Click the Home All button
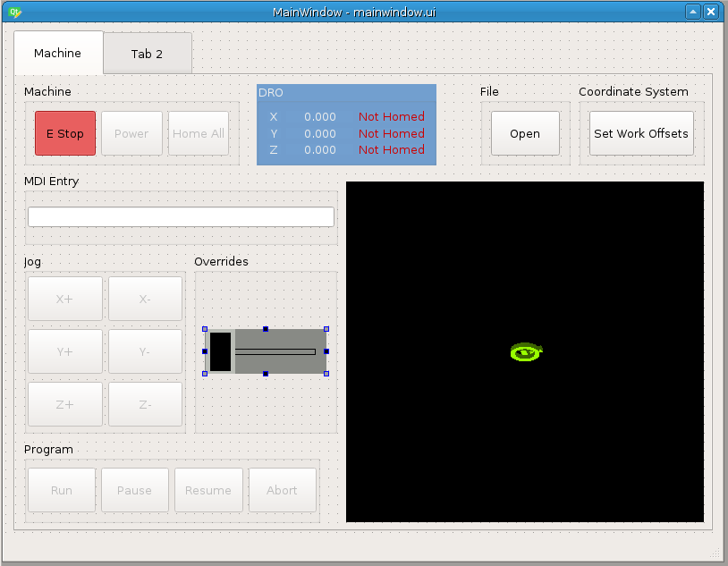 click(199, 133)
